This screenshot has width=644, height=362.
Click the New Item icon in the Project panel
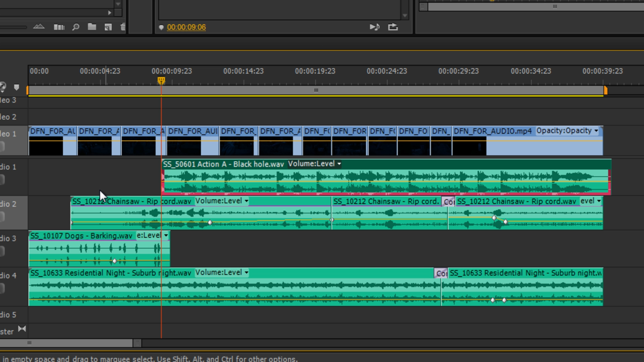pyautogui.click(x=108, y=27)
